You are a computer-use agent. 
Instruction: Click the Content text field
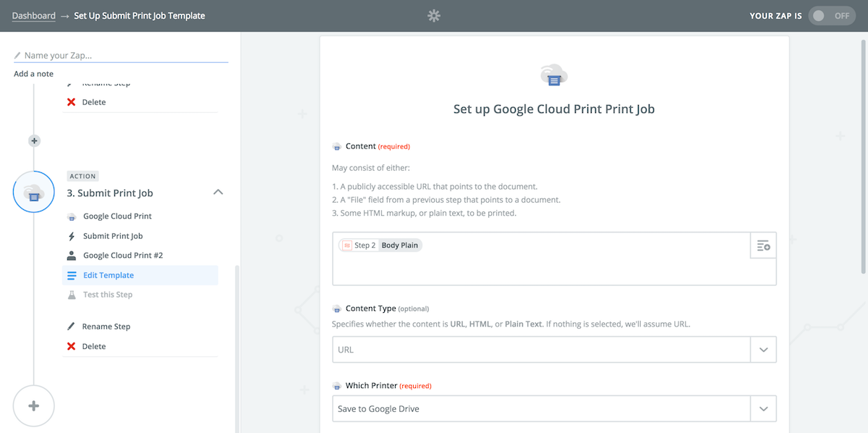pos(541,258)
